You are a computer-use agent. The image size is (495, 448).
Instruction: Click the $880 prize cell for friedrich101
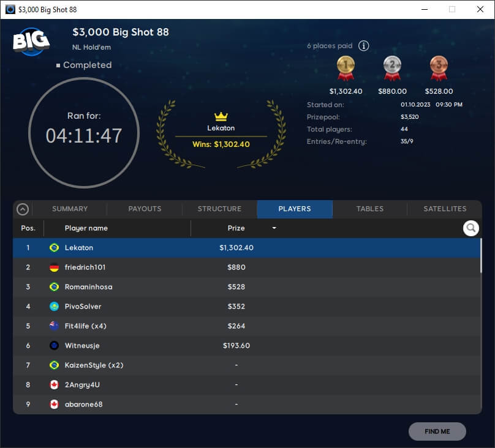236,267
